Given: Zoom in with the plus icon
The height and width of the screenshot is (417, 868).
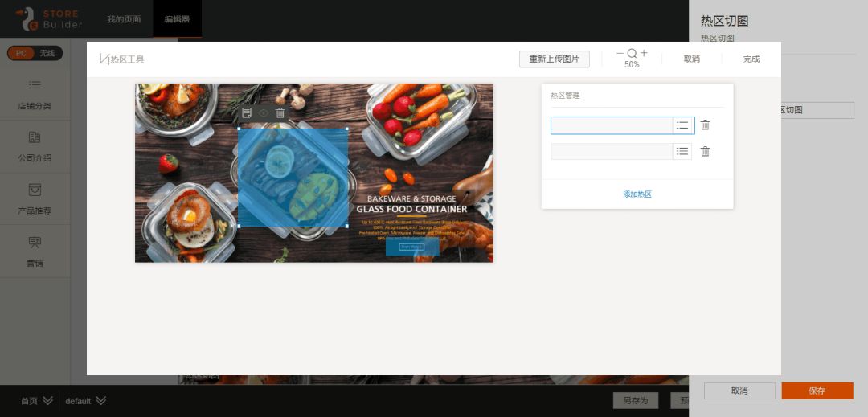Looking at the screenshot, I should [644, 53].
